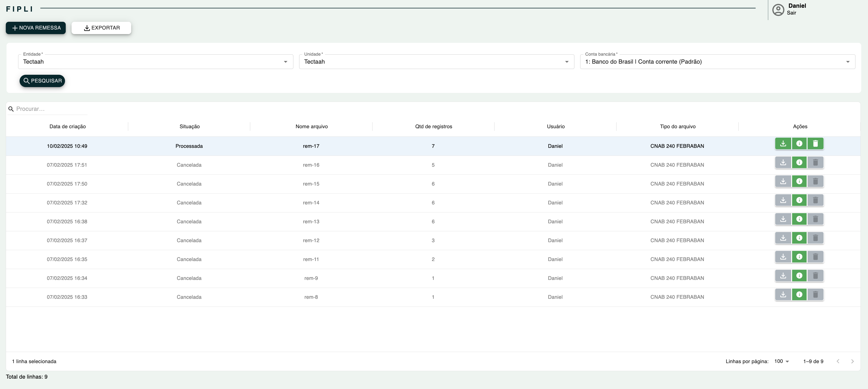The width and height of the screenshot is (868, 389).
Task: Go to next page arrow
Action: (x=852, y=361)
